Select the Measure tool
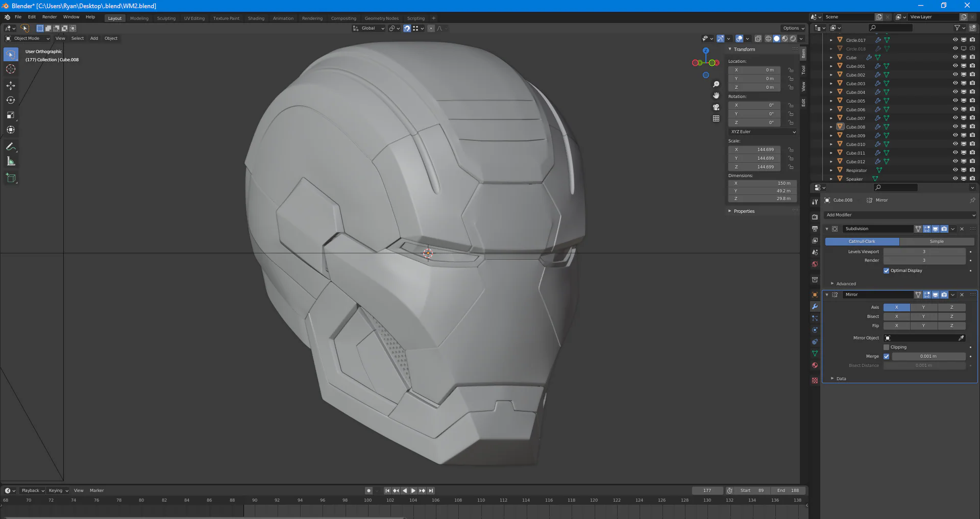 click(x=11, y=162)
